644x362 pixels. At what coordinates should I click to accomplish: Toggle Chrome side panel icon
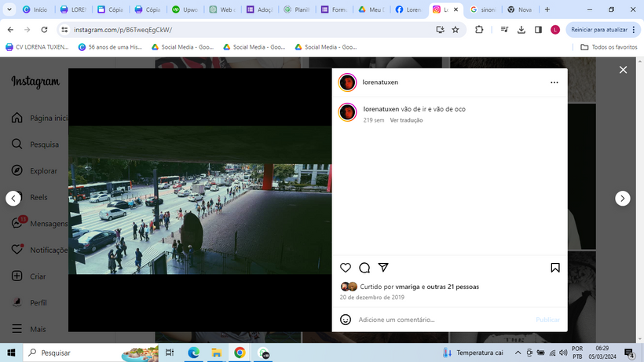538,30
